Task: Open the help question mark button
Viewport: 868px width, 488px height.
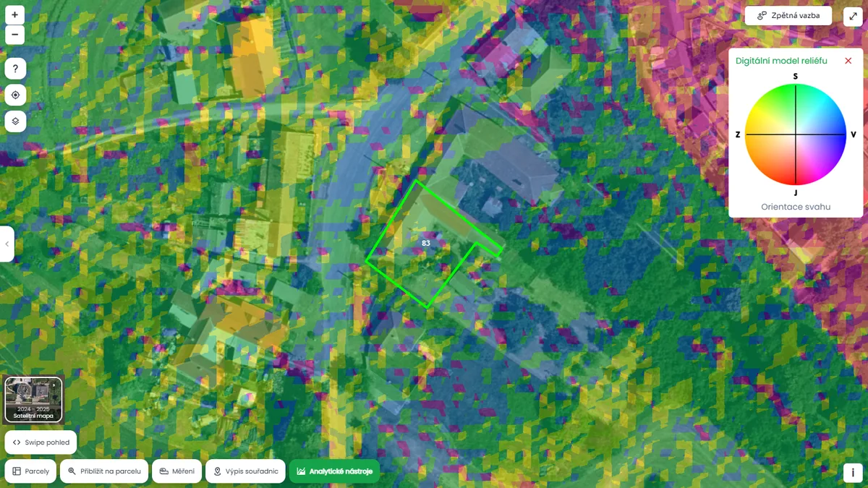Action: pos(15,69)
